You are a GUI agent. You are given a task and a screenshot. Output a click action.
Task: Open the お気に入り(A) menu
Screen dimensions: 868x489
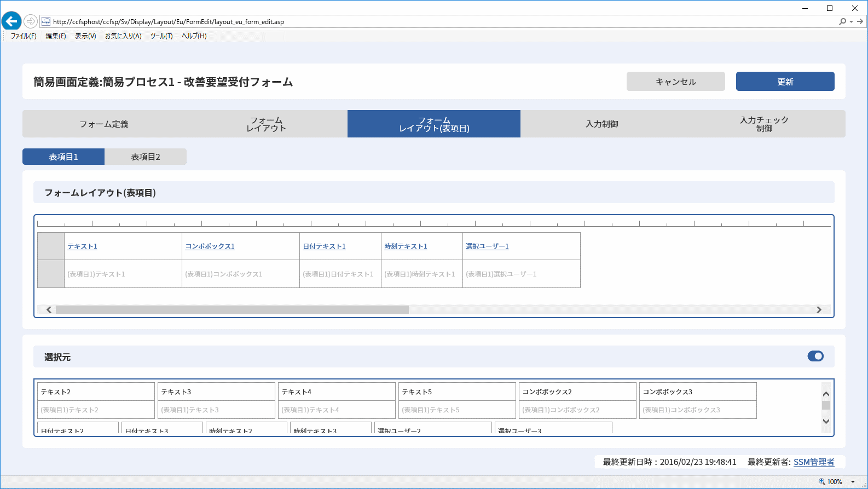coord(123,36)
